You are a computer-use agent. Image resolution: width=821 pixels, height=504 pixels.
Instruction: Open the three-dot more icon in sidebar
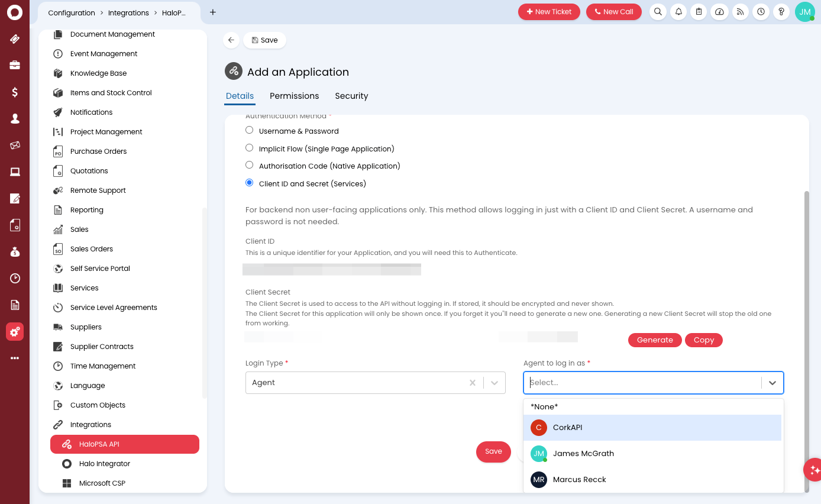(15, 358)
